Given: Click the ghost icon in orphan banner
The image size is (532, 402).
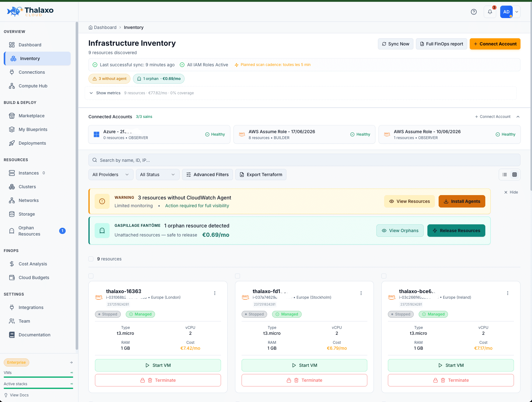Looking at the screenshot, I should (102, 231).
